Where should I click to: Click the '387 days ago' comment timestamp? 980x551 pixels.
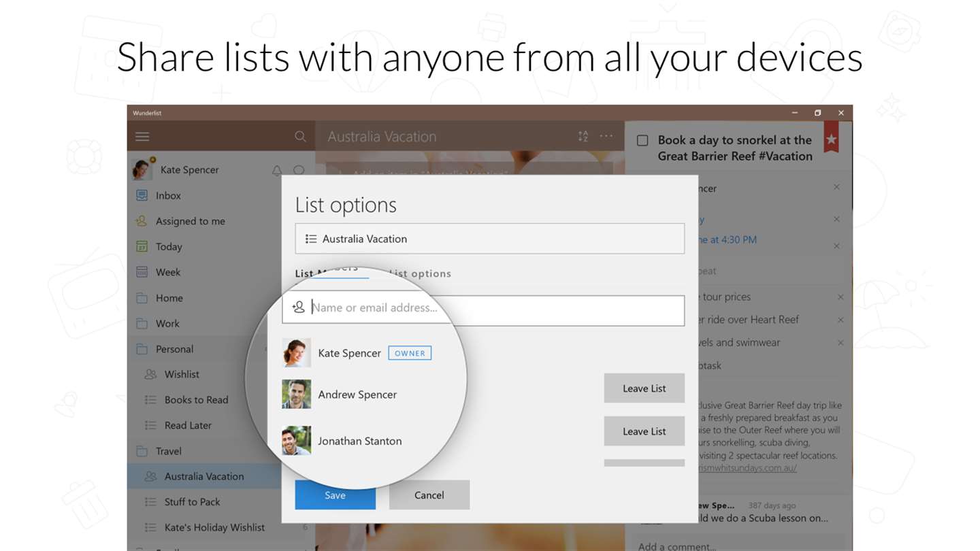pos(772,505)
